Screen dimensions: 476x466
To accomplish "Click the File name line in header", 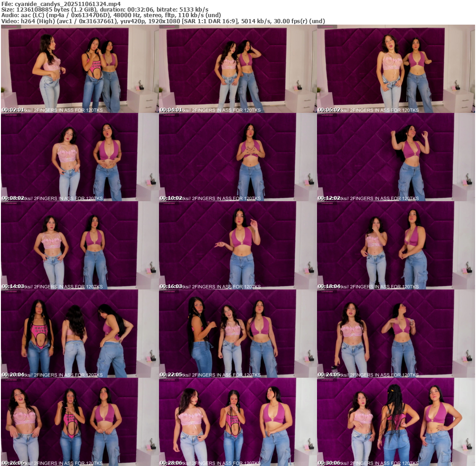I will click(x=61, y=4).
